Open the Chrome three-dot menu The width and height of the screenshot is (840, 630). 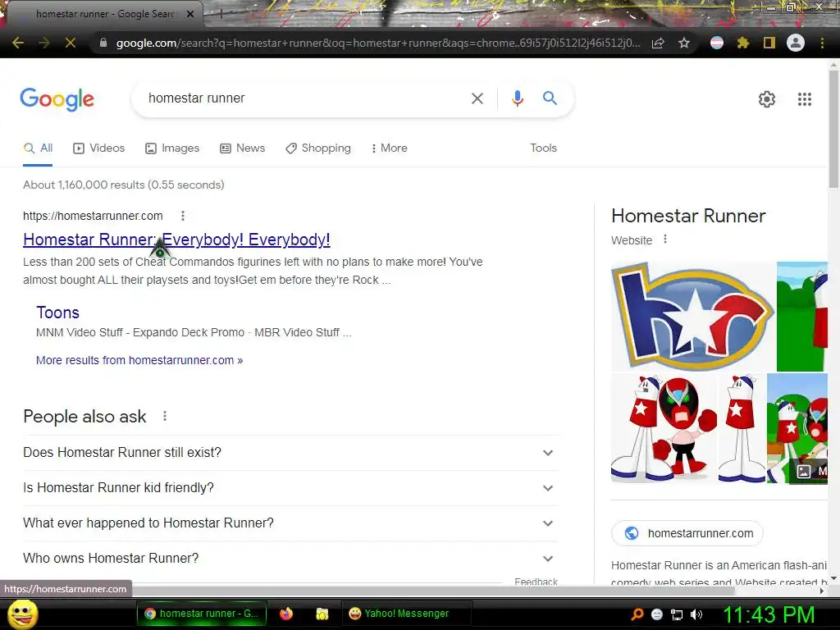[822, 43]
